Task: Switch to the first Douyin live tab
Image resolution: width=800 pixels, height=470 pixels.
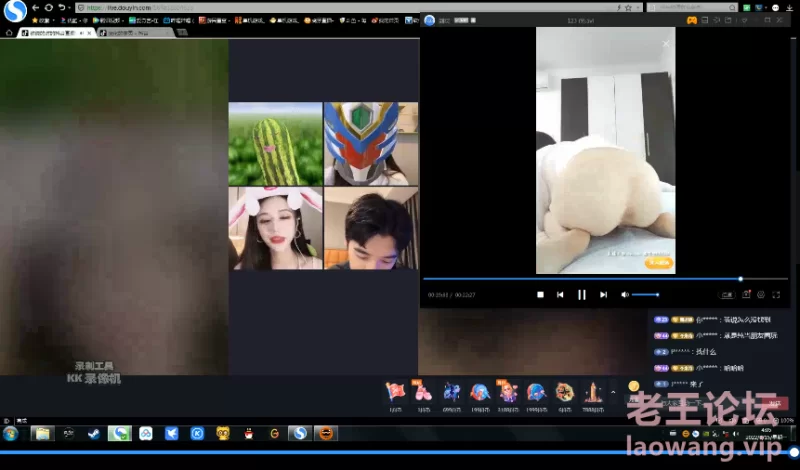Action: (x=57, y=32)
